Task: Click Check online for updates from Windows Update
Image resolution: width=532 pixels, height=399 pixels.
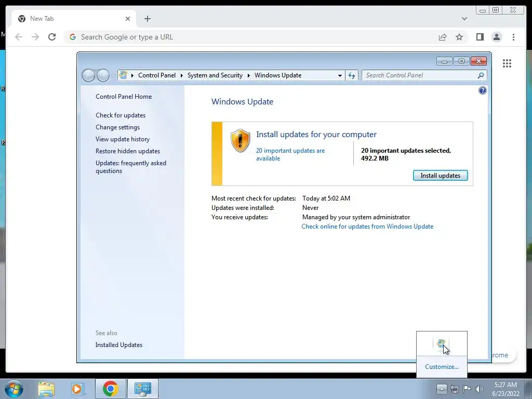Action: point(367,227)
